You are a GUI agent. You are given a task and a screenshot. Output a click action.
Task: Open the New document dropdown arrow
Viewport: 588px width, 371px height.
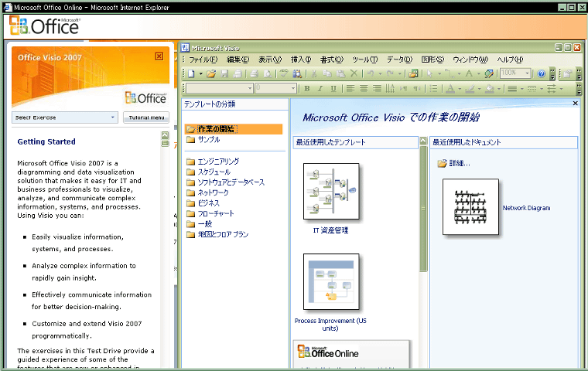tap(200, 74)
